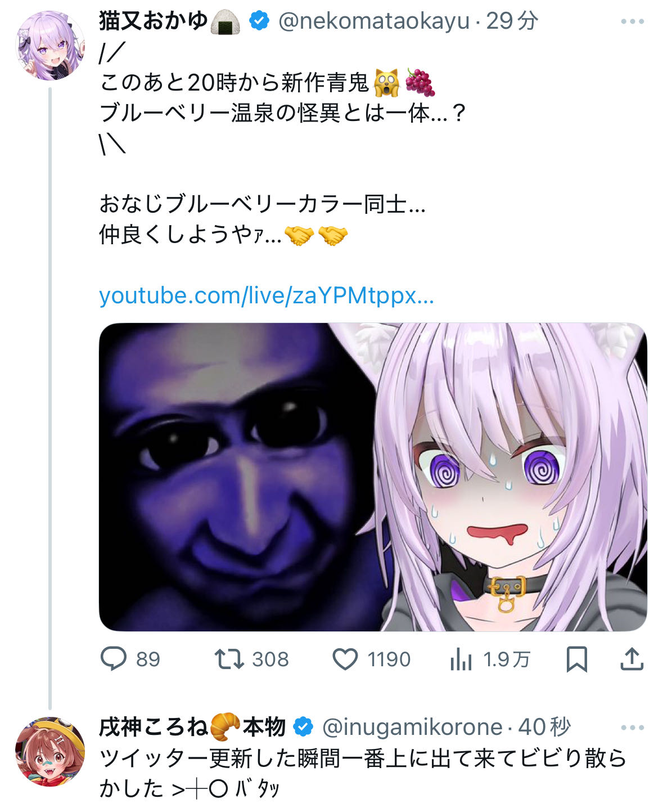Image resolution: width=663 pixels, height=812 pixels.
Task: Open the blue Ao Oni stream thumbnail
Action: [x=373, y=477]
